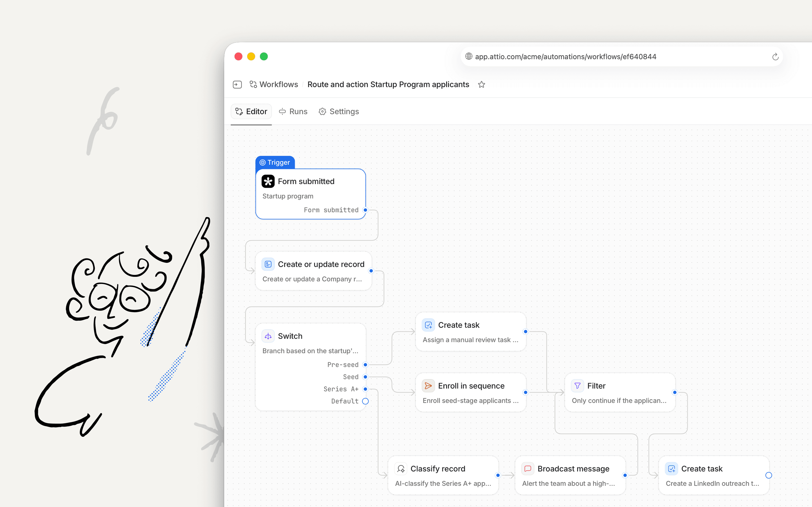Screen dimensions: 812x507
Task: Click the Broadcast message output dot
Action: coord(625,475)
